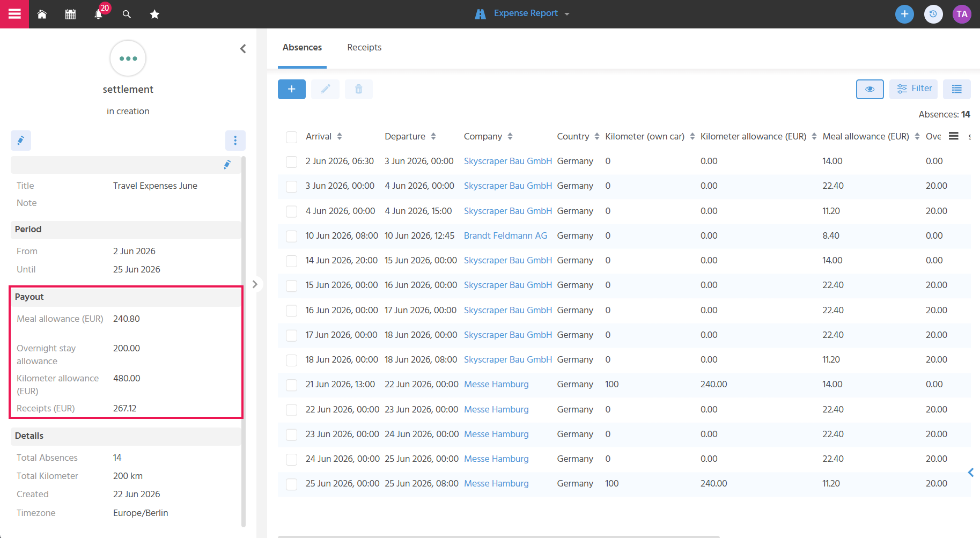Expand the panel splitter arrow
Image resolution: width=980 pixels, height=538 pixels.
255,284
